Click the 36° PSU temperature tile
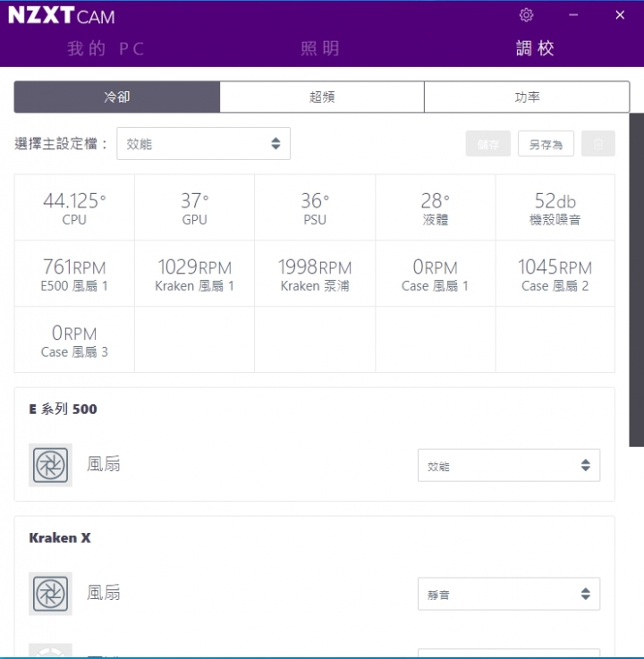This screenshot has width=644, height=659. tap(315, 207)
